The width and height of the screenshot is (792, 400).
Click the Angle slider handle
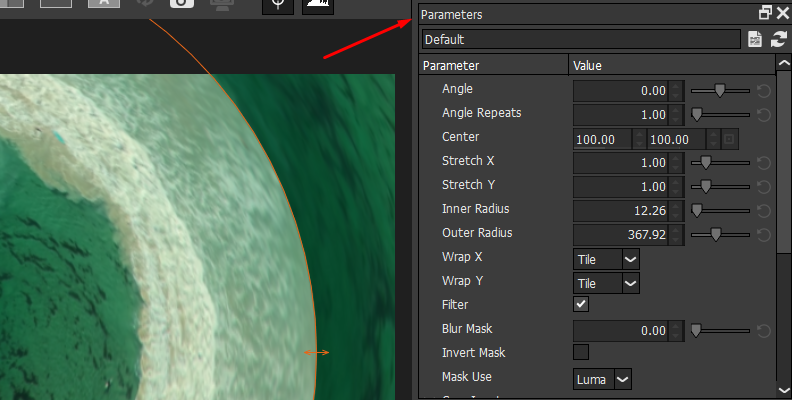(720, 91)
